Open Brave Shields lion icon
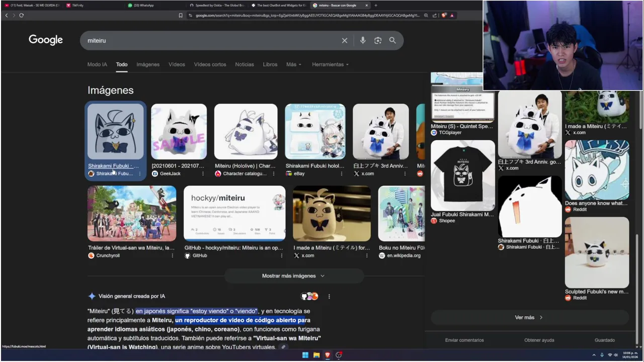The image size is (644, 362). 444,15
